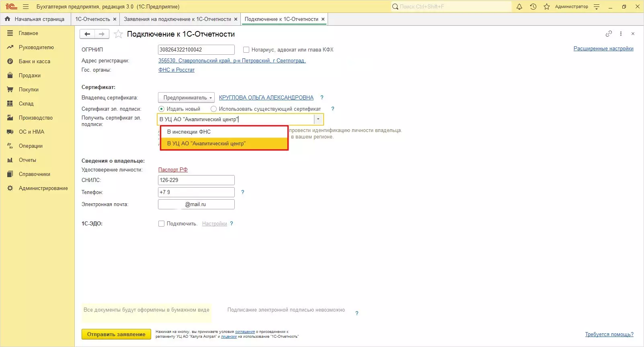Open Склад section in sidebar
Image resolution: width=644 pixels, height=347 pixels.
click(x=26, y=104)
